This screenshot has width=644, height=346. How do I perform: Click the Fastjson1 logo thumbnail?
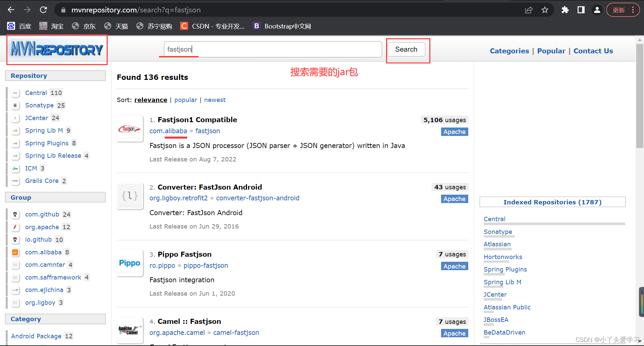pyautogui.click(x=130, y=129)
